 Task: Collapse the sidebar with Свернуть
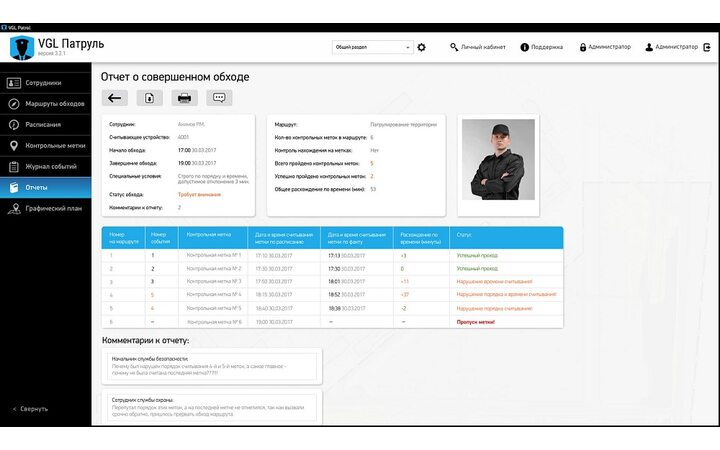[x=30, y=409]
